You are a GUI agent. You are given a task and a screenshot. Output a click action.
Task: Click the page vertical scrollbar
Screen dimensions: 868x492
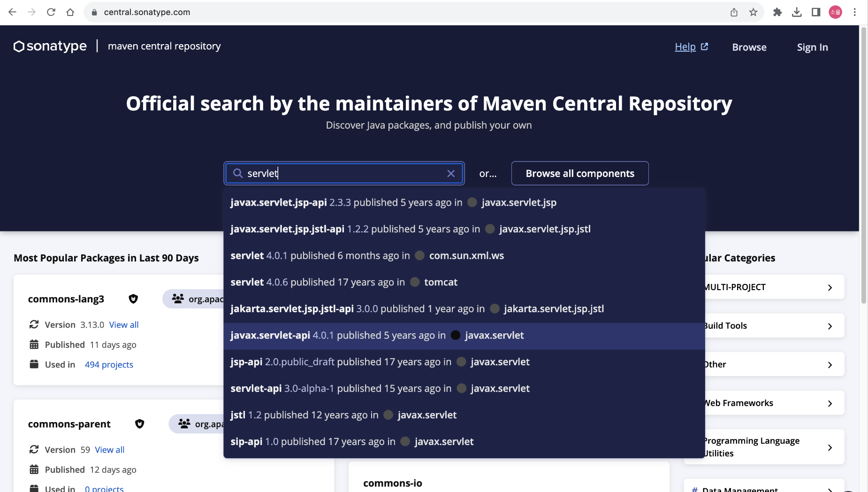click(863, 165)
